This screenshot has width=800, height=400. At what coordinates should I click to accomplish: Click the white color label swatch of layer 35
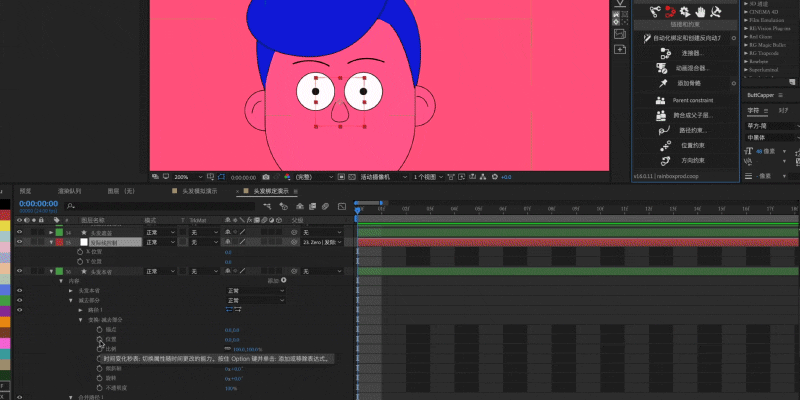coord(84,242)
